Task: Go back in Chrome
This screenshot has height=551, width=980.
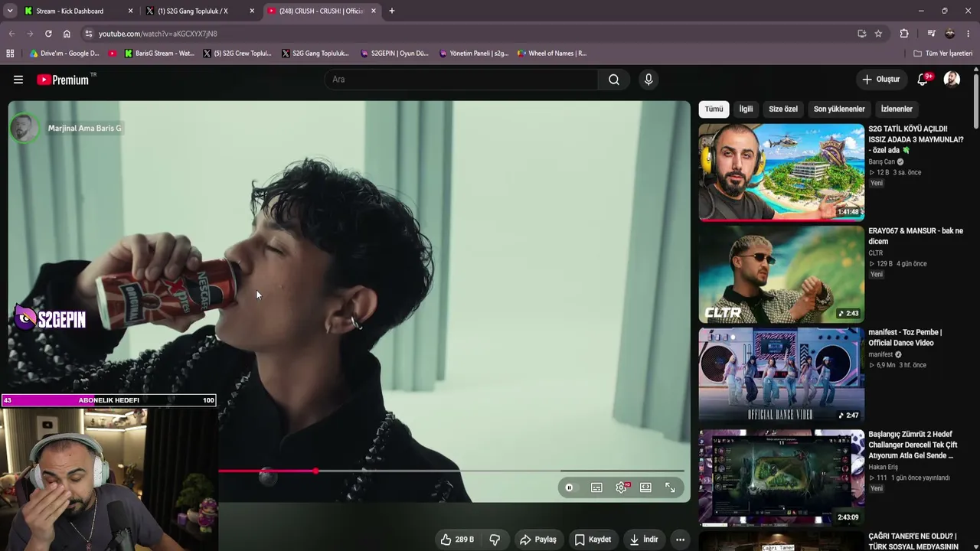Action: tap(11, 34)
